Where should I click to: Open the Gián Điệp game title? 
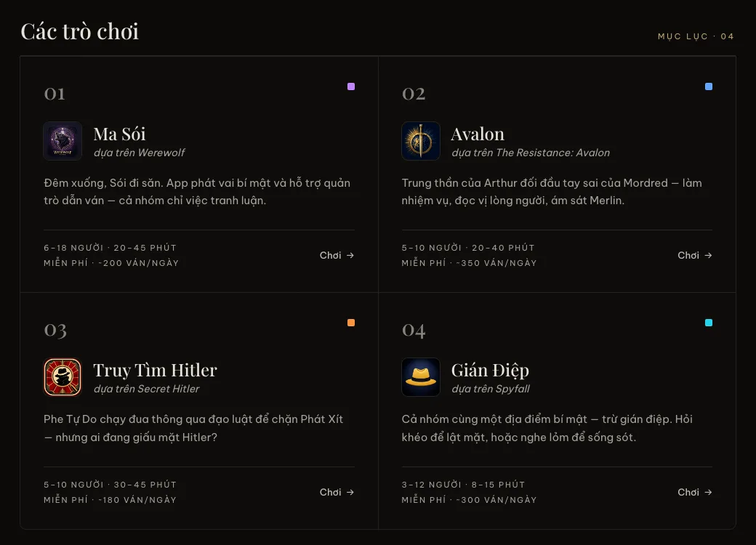point(491,370)
